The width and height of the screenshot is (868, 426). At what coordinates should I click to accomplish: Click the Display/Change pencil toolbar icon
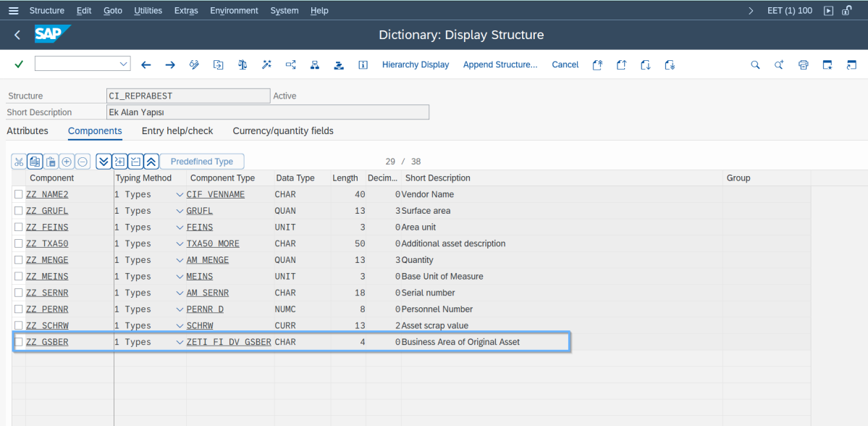coord(194,64)
